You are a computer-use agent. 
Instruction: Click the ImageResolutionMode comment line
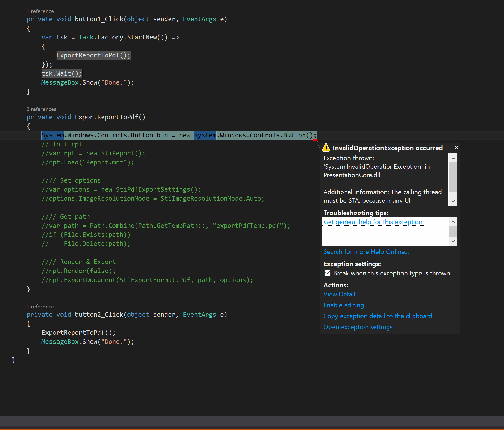coord(153,199)
